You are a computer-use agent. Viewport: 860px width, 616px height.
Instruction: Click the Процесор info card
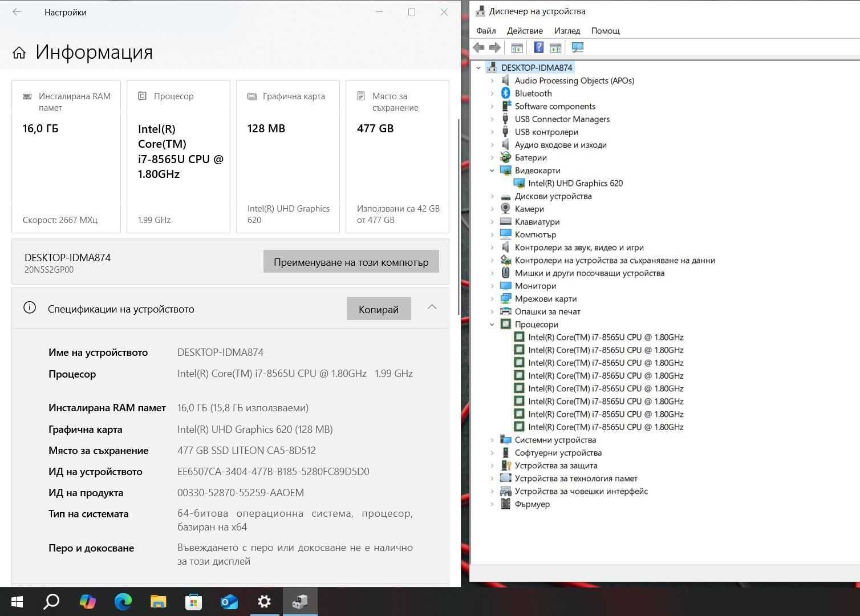click(179, 156)
